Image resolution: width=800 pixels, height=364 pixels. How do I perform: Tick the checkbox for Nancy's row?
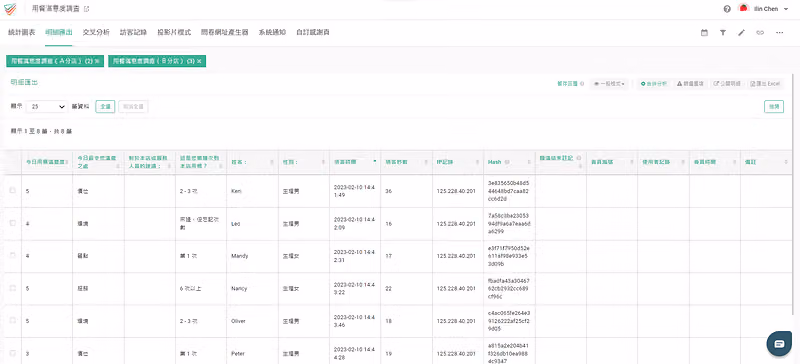[x=13, y=288]
